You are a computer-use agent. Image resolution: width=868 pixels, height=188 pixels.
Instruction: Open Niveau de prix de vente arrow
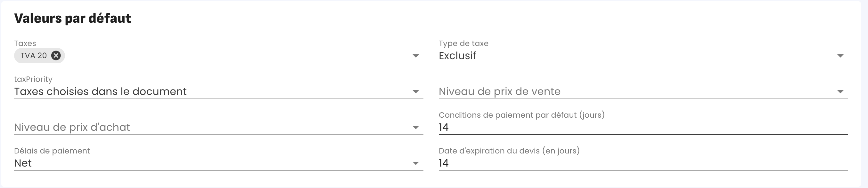coord(840,91)
